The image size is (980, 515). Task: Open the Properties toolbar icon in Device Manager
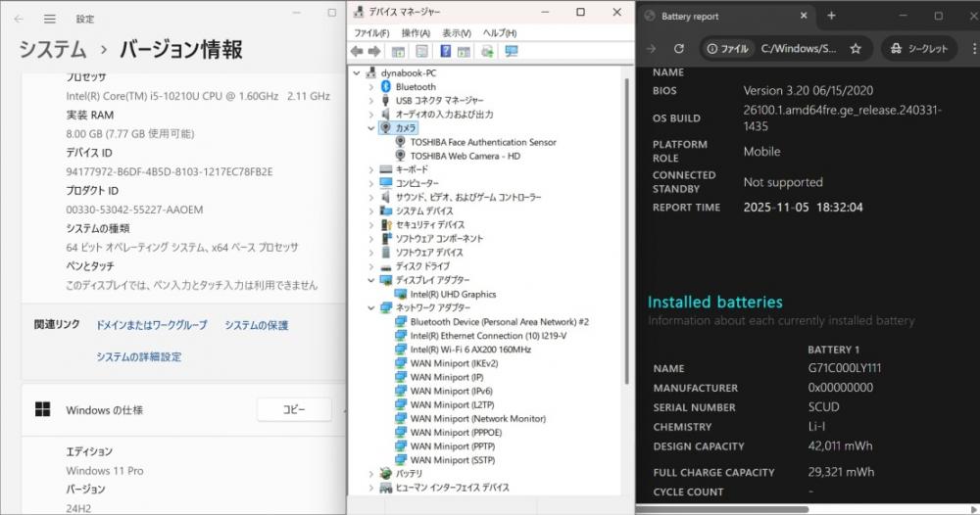pyautogui.click(x=421, y=51)
